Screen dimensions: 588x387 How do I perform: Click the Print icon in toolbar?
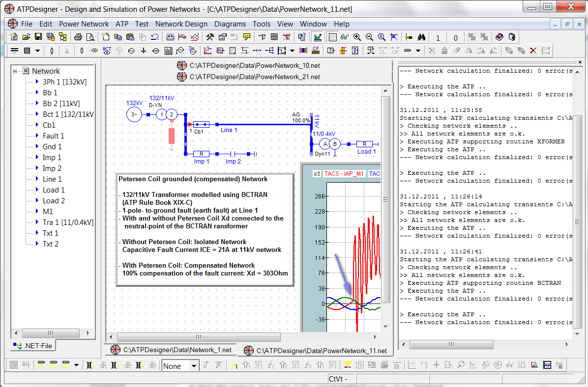coord(78,37)
